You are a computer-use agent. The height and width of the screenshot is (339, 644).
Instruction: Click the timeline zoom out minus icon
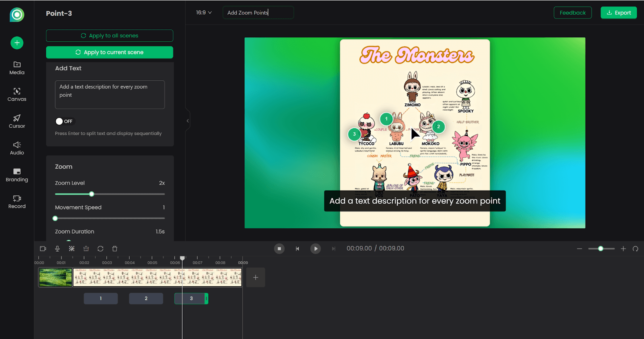(580, 249)
